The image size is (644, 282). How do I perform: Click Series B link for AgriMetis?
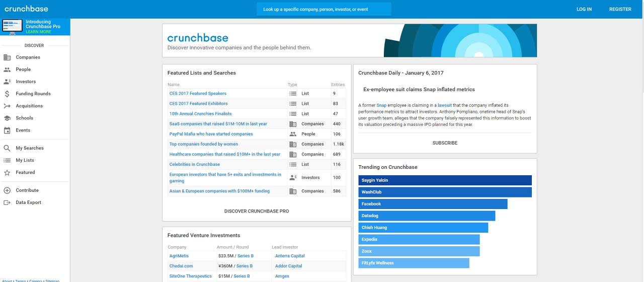246,256
